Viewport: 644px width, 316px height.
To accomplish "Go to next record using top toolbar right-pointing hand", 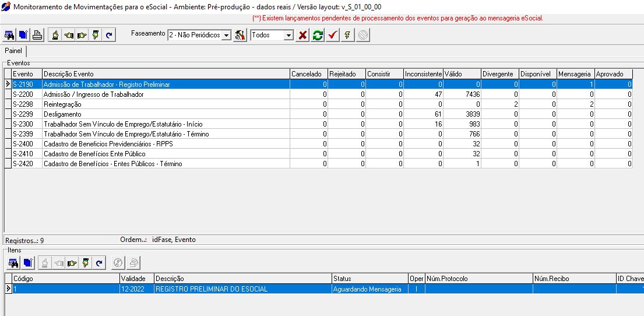I will [x=82, y=36].
